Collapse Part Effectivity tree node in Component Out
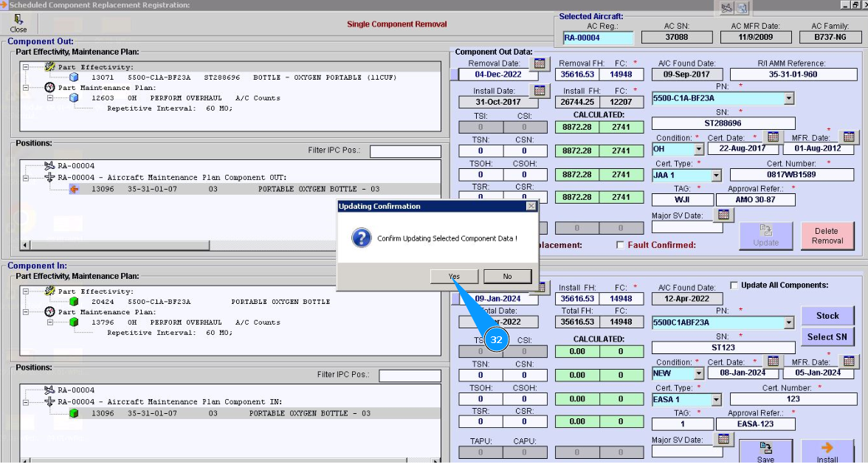This screenshot has height=467, width=868. coord(26,67)
